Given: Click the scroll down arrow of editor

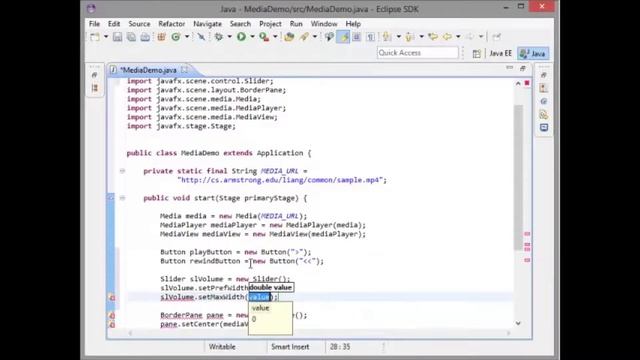Looking at the screenshot, I should 518,323.
